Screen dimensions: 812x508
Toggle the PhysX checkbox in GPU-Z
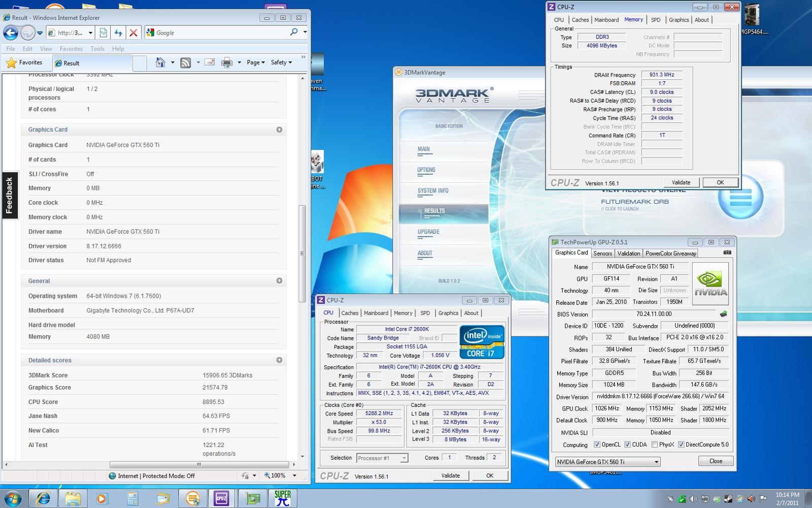pyautogui.click(x=655, y=444)
